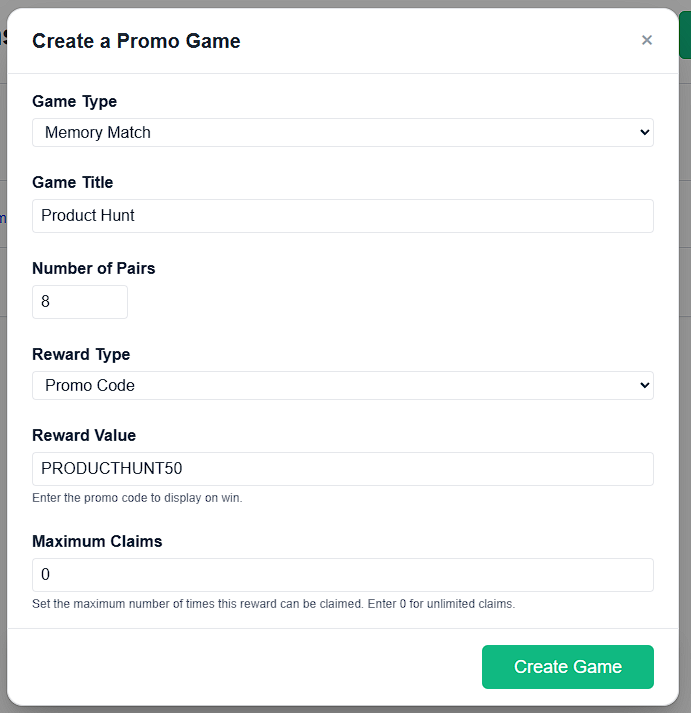Viewport: 691px width, 713px height.
Task: Click the green button behind the modal
Action: point(685,35)
